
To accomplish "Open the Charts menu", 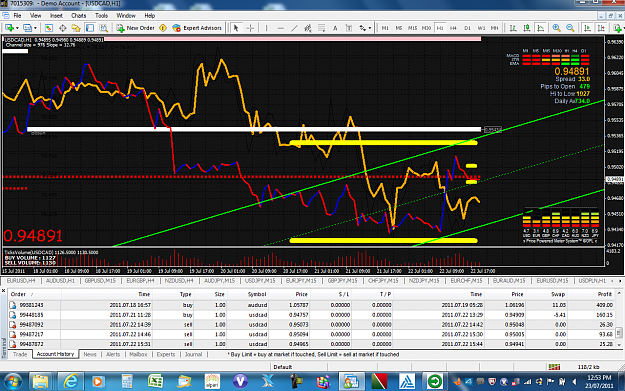I will [79, 16].
